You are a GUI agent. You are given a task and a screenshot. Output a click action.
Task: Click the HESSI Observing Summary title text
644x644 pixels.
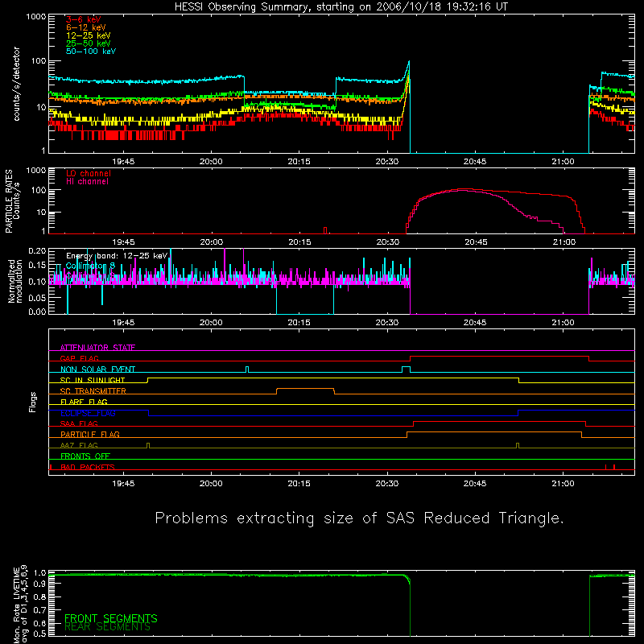tap(341, 7)
